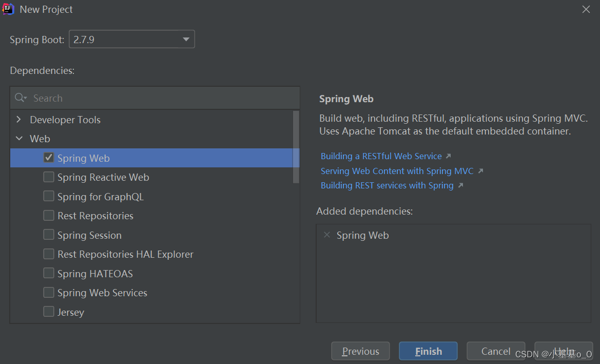
Task: Select the Spring HATEOAS checkbox
Action: pos(49,273)
